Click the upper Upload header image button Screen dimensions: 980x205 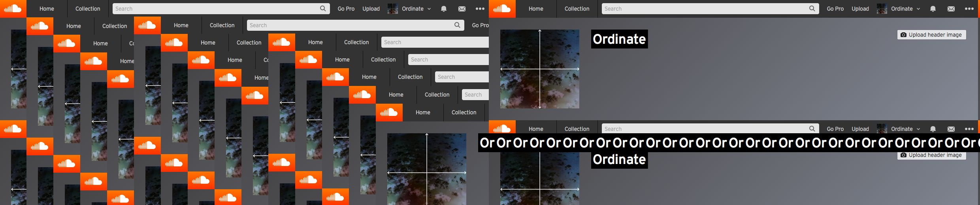click(932, 35)
